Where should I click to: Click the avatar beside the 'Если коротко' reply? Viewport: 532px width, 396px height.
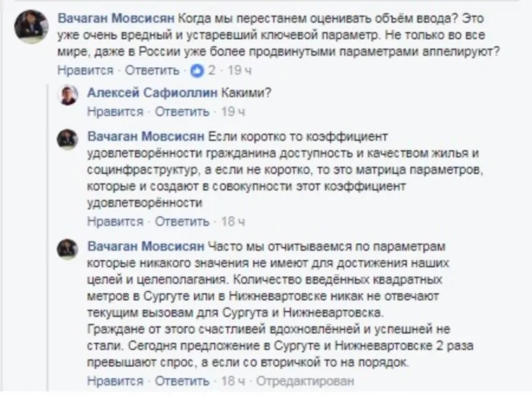click(x=68, y=138)
